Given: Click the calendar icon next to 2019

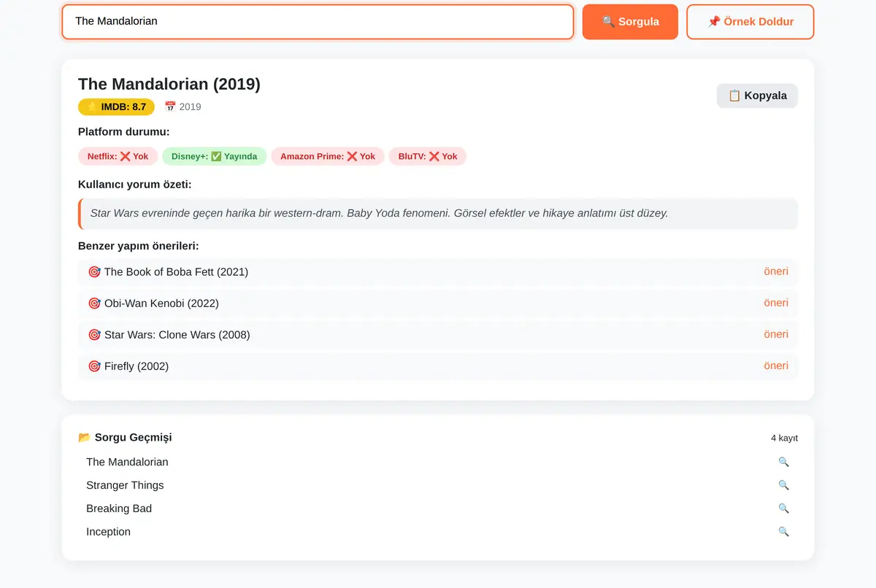Looking at the screenshot, I should pyautogui.click(x=170, y=107).
